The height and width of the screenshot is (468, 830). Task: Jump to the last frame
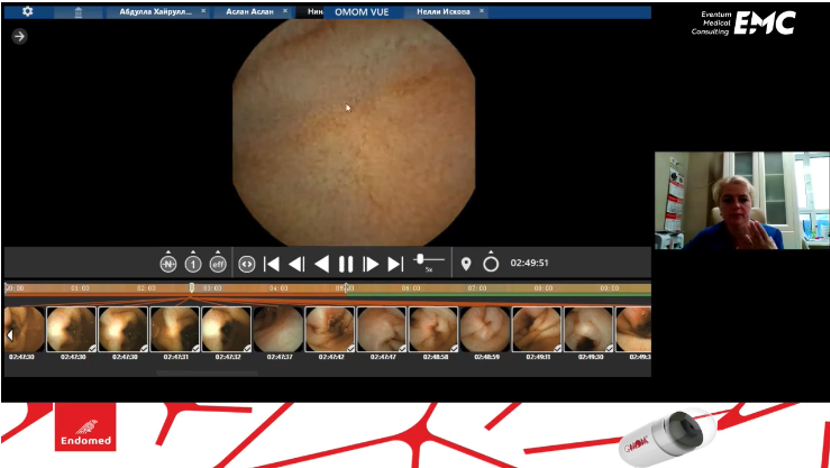(395, 264)
